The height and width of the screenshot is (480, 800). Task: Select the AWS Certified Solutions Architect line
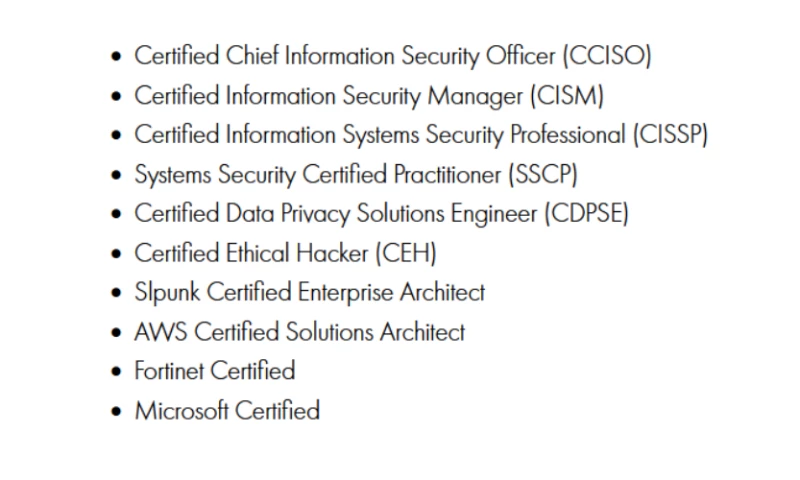(299, 331)
